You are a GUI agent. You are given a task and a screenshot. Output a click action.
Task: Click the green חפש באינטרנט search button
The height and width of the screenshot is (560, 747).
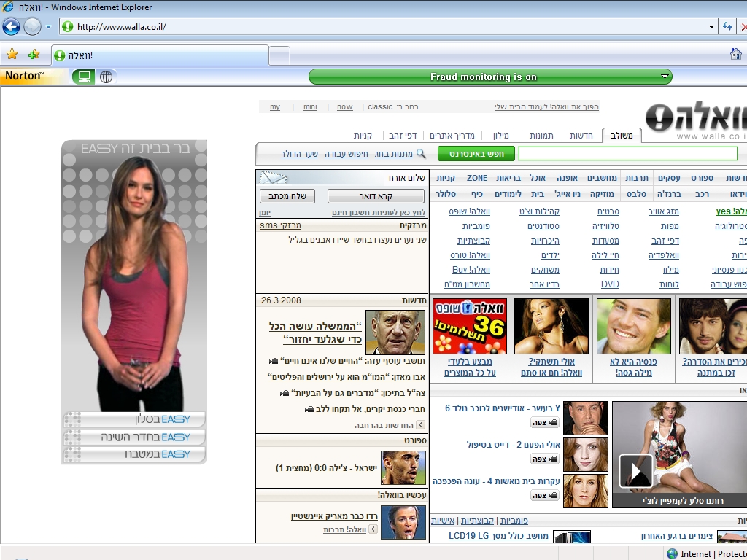click(x=476, y=153)
